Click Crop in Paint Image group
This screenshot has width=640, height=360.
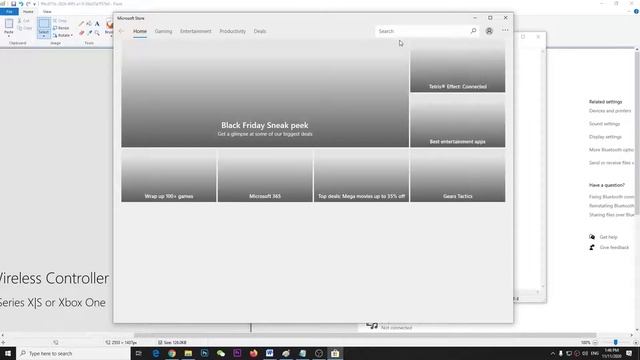point(60,20)
